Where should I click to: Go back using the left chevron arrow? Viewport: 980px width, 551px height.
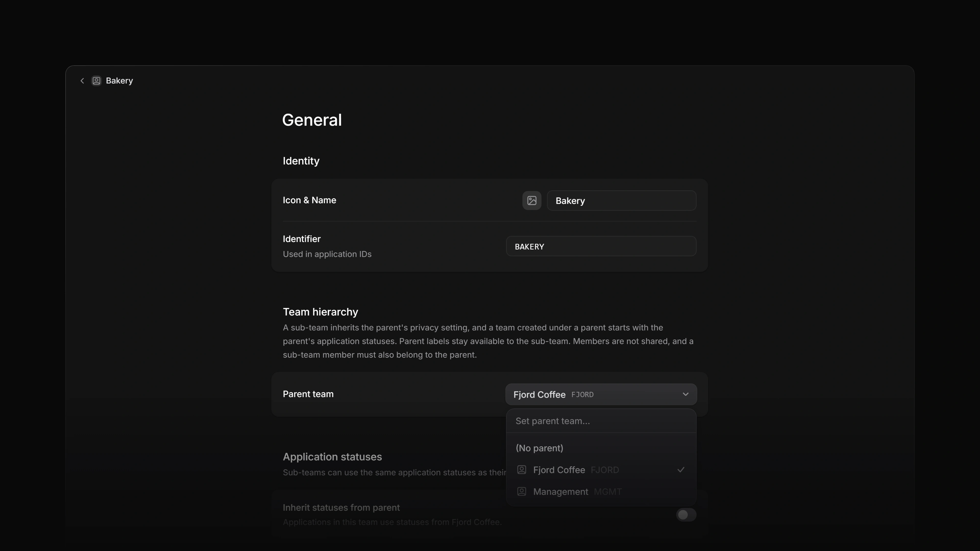[x=82, y=81]
